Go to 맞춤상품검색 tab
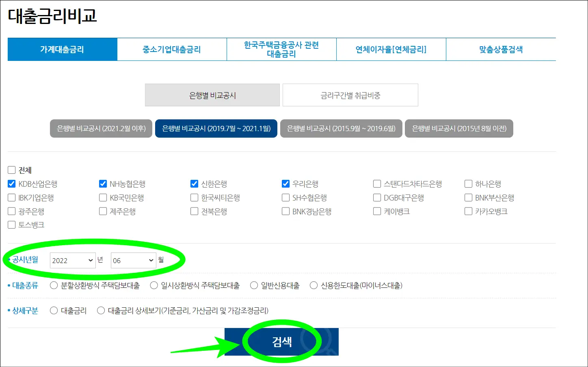Viewport: 588px width, 367px height. pos(501,50)
